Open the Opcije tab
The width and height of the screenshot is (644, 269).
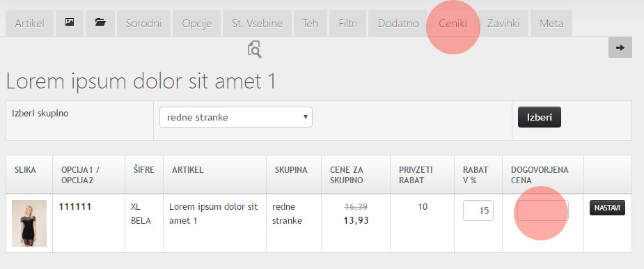point(197,23)
